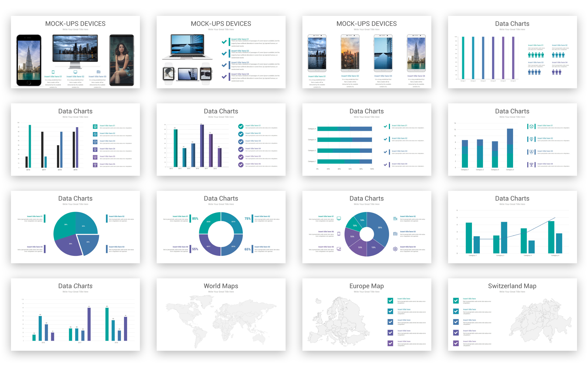Open the World Maps slide thumbnail
This screenshot has width=588, height=366.
click(221, 314)
